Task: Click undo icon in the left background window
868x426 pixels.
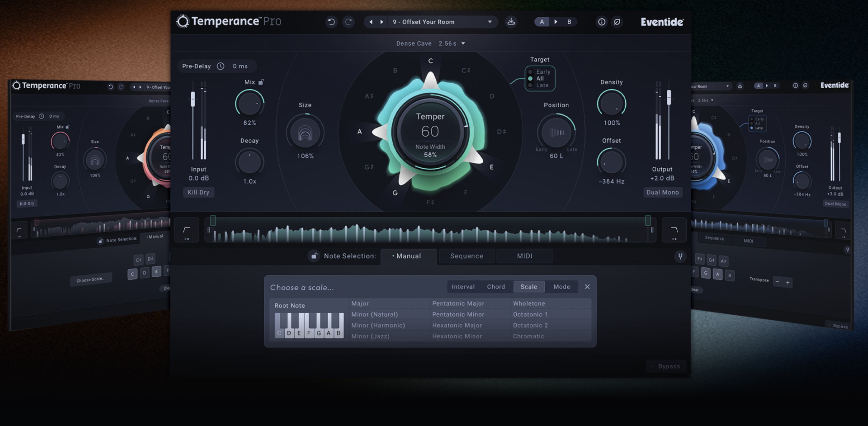Action: (x=111, y=87)
